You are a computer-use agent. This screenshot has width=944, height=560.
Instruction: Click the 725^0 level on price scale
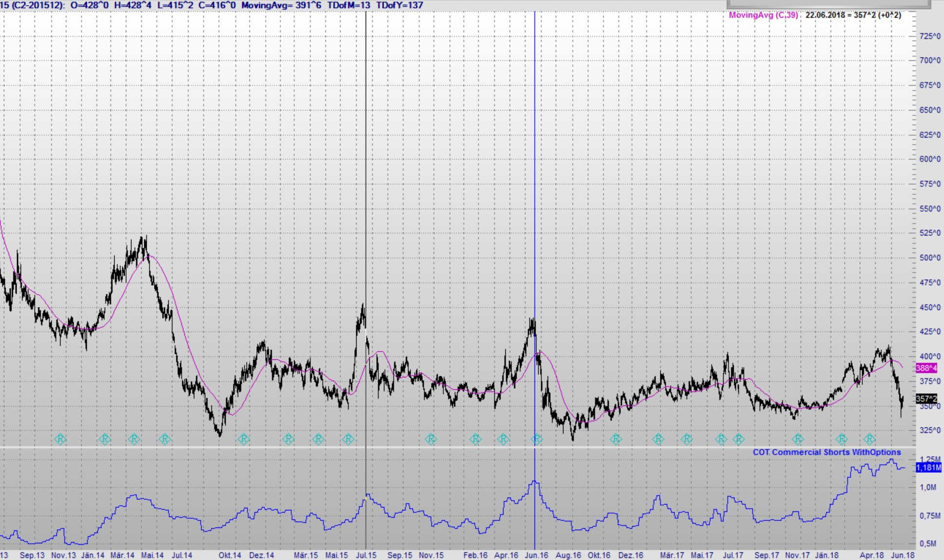coord(929,36)
